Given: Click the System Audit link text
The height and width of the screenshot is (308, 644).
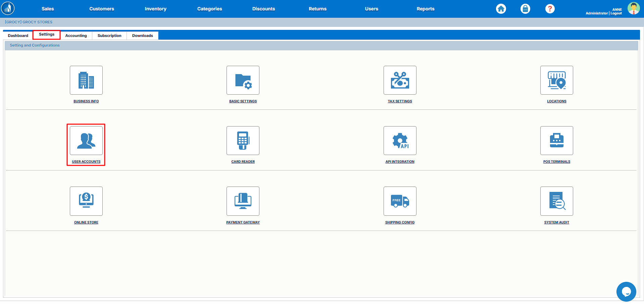Looking at the screenshot, I should (x=556, y=222).
